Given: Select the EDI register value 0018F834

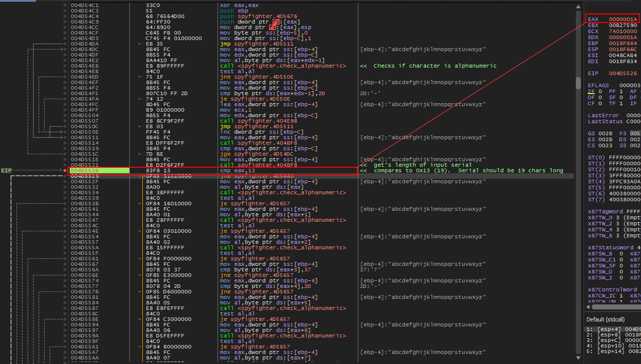Looking at the screenshot, I should pyautogui.click(x=623, y=61).
